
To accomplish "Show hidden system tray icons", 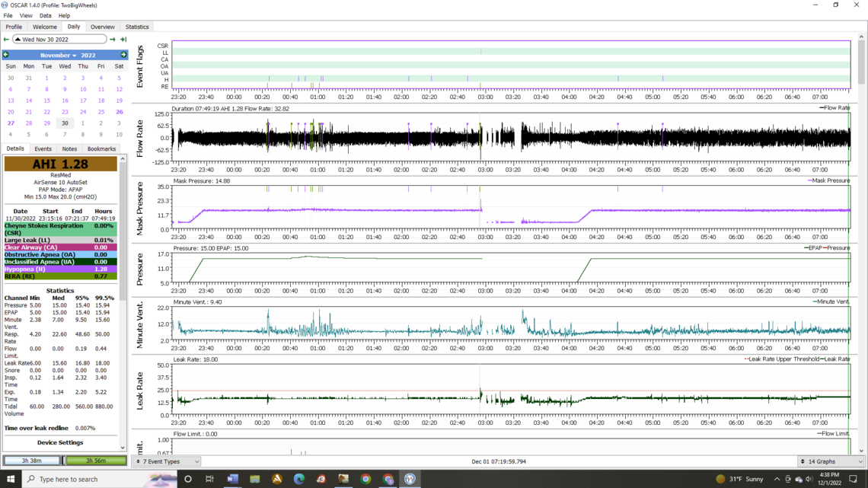I will tap(777, 479).
